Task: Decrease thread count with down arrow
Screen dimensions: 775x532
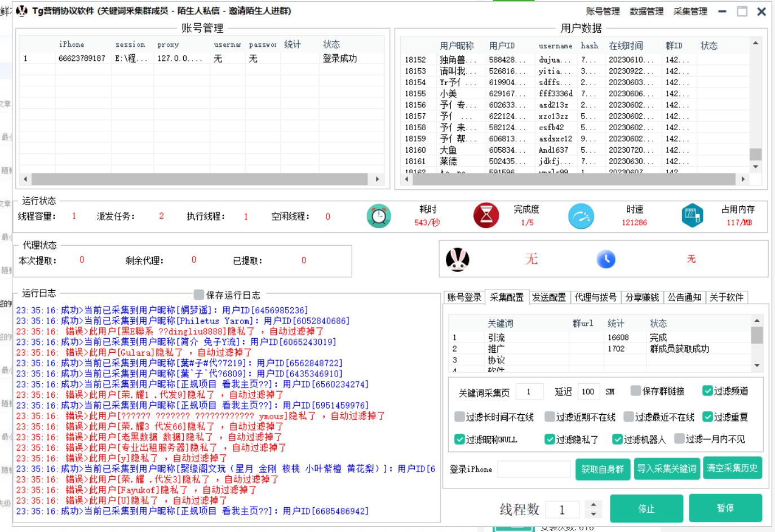Action: click(593, 515)
